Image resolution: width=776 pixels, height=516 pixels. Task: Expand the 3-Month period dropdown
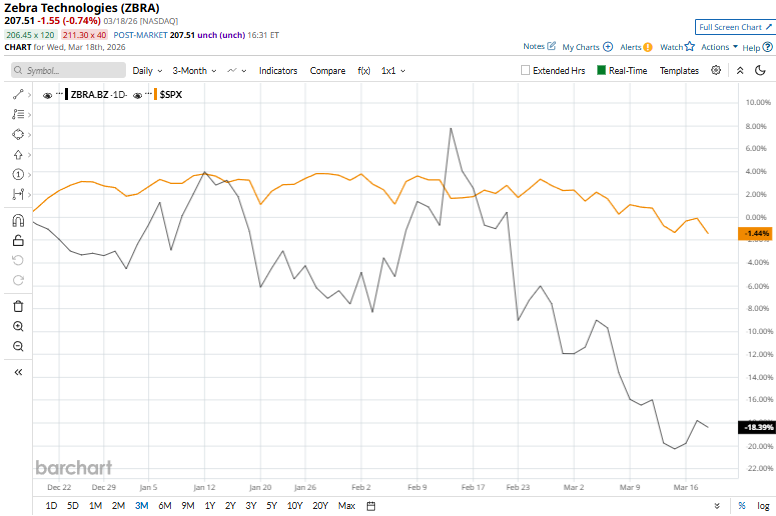194,71
